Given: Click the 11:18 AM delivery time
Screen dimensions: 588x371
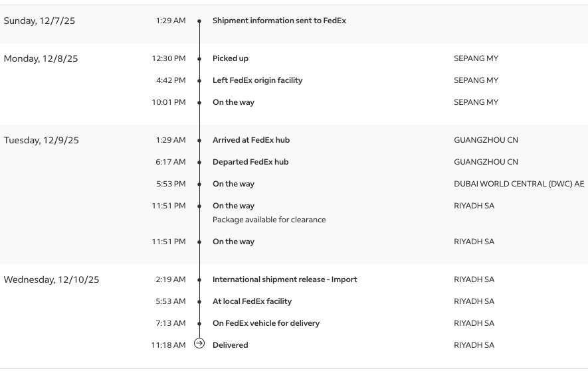Looking at the screenshot, I should point(168,345).
